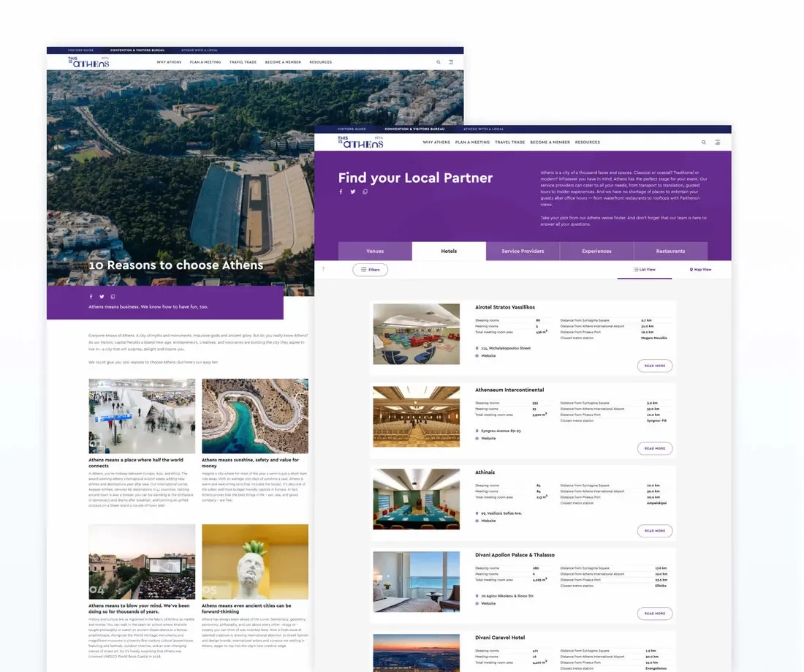Click the airport photo for half the world connects
Screen dimensions: 804x672
pyautogui.click(x=142, y=416)
